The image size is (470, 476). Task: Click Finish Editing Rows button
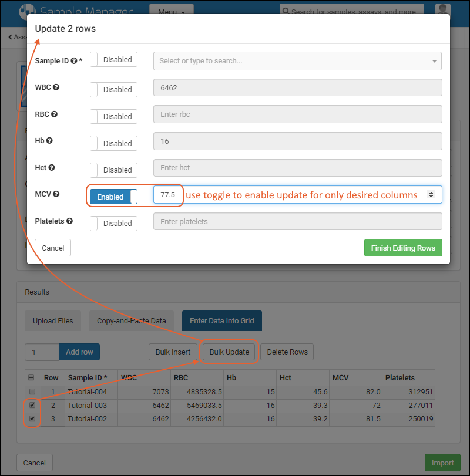point(403,248)
